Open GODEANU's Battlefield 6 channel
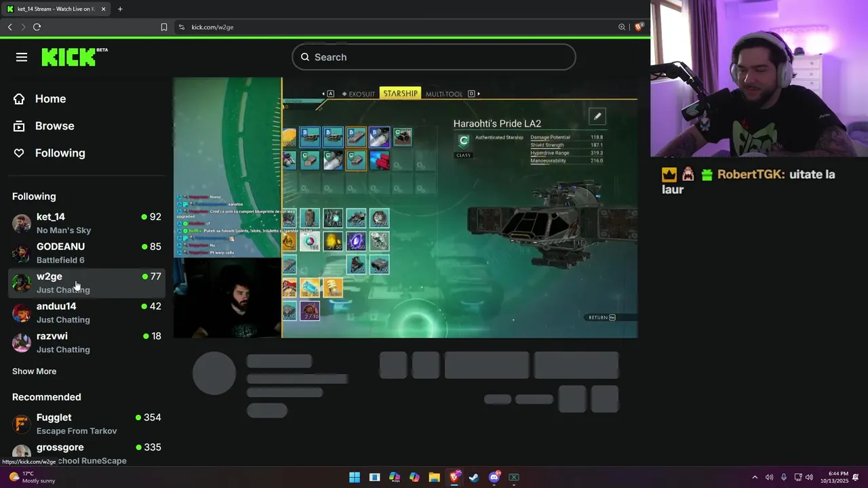 click(x=87, y=253)
